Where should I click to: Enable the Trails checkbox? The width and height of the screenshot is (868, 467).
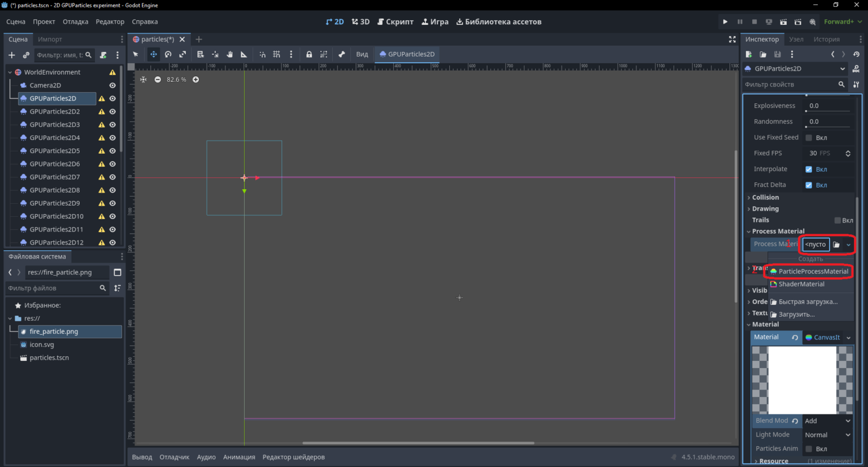pyautogui.click(x=837, y=220)
